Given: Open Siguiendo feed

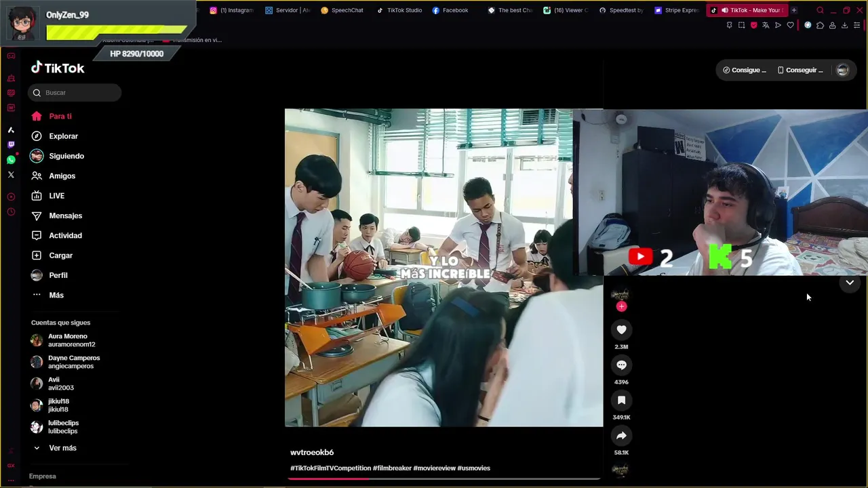Looking at the screenshot, I should [58, 156].
